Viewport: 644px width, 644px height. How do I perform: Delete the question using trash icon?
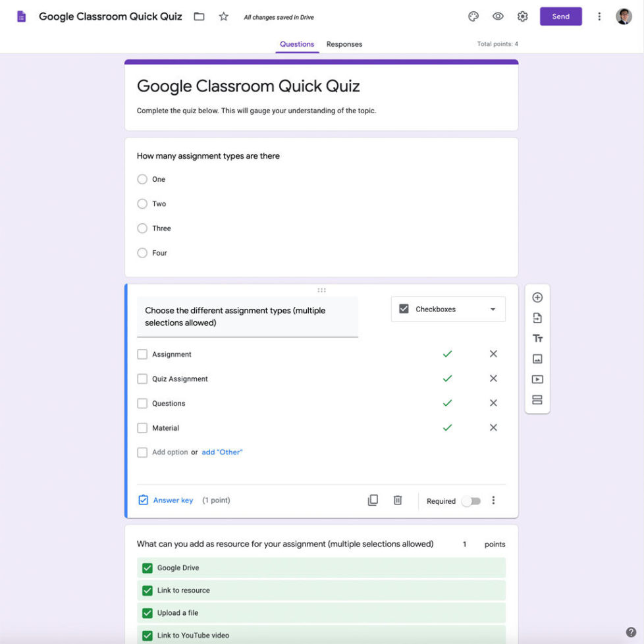398,500
